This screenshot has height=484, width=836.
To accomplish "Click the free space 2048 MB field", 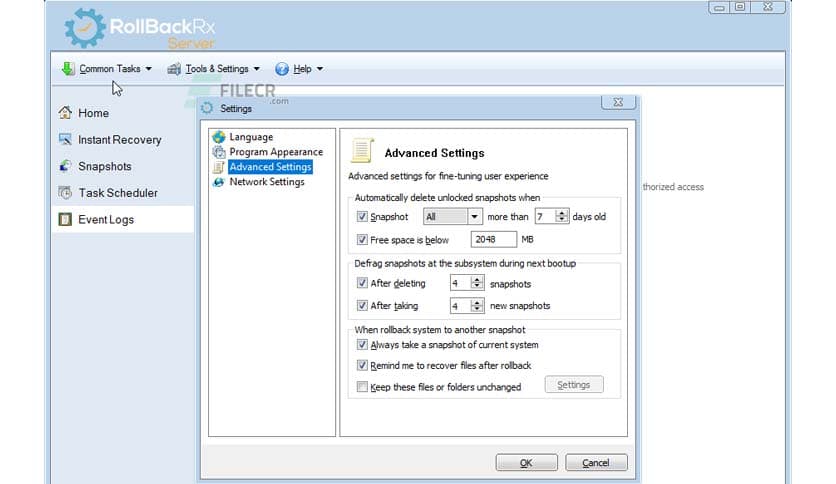I will [493, 239].
